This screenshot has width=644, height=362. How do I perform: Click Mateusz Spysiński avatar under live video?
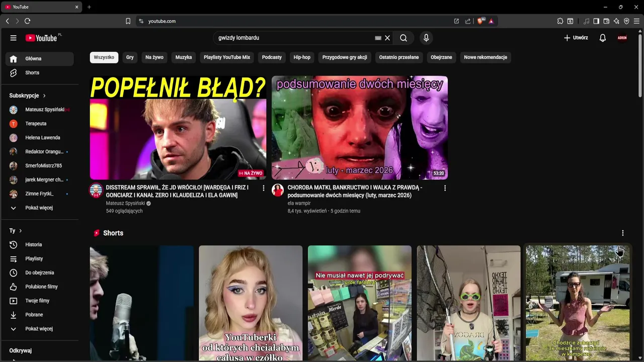point(96,191)
